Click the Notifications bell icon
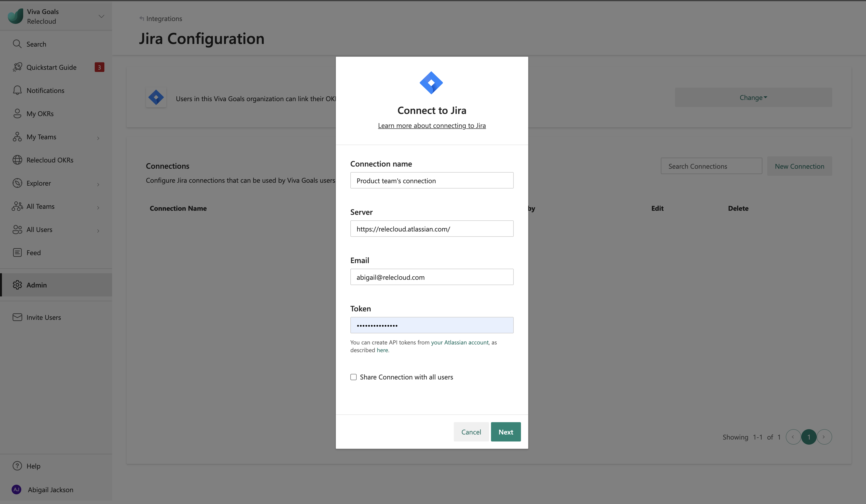866x504 pixels. (x=17, y=90)
